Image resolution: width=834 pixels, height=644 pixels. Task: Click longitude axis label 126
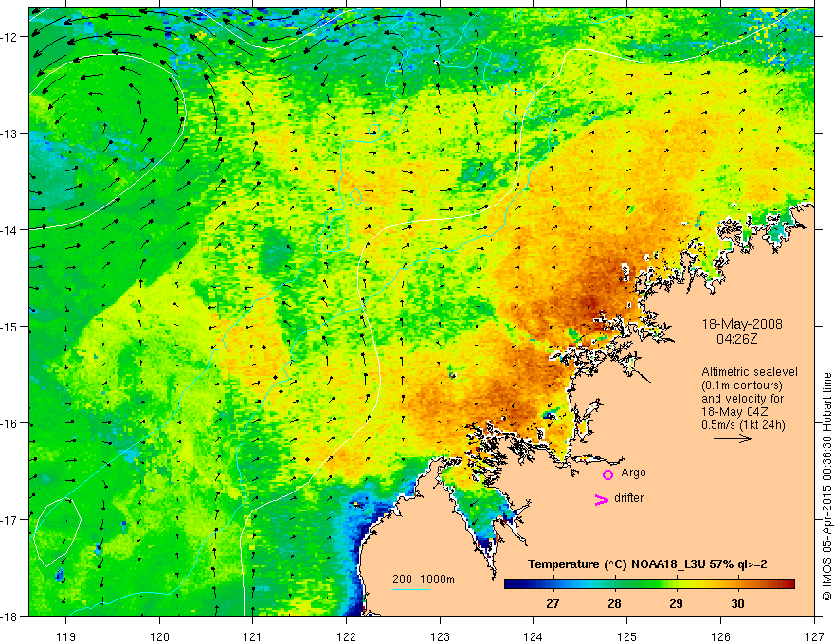tap(720, 637)
